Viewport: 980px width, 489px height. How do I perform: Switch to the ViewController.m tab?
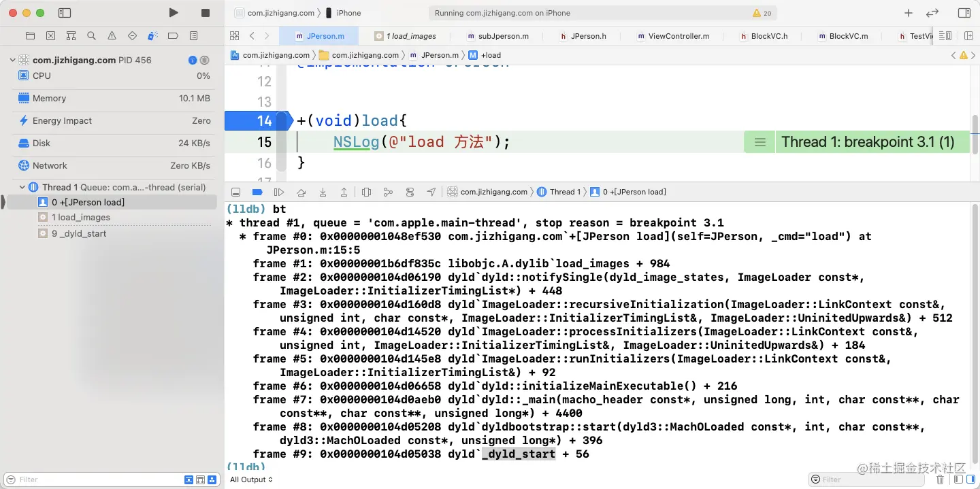[x=673, y=36]
